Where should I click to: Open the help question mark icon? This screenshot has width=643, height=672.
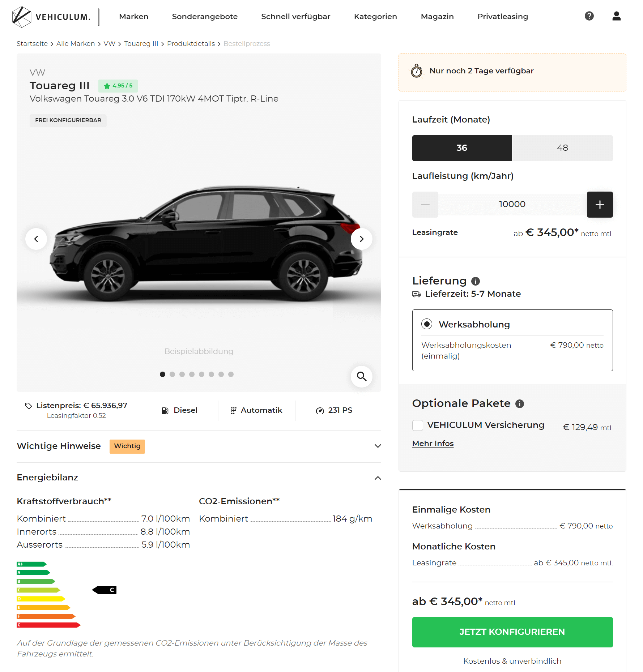(589, 16)
